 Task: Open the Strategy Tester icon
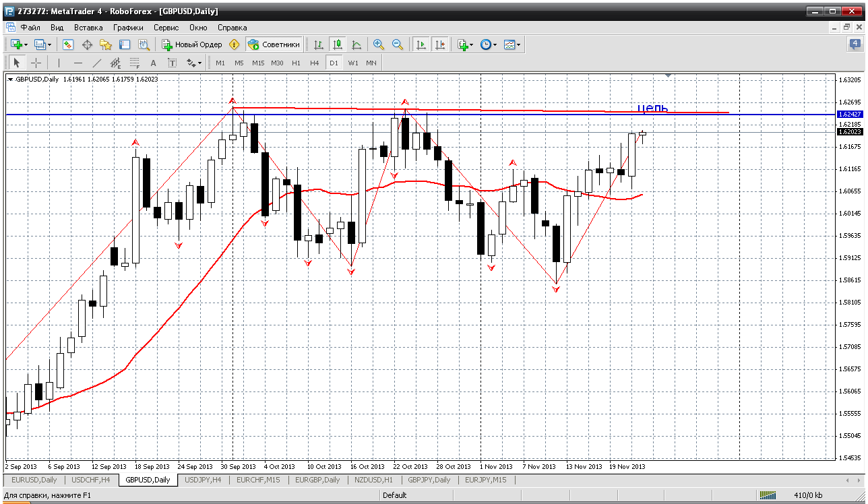click(x=144, y=44)
